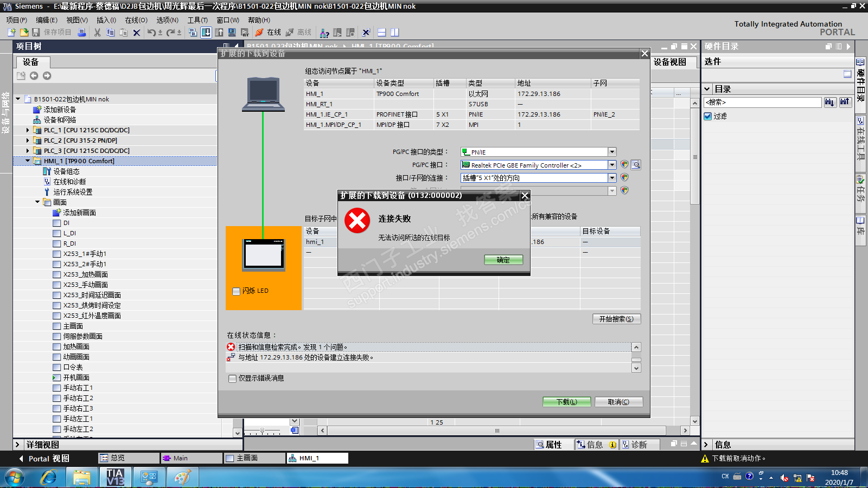Click the start simulation toolbar icon
Screen dimensions: 868x488
point(232,33)
